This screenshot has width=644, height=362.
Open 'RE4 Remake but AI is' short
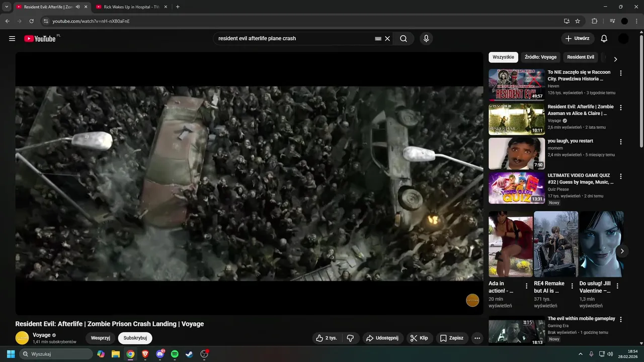(x=556, y=244)
